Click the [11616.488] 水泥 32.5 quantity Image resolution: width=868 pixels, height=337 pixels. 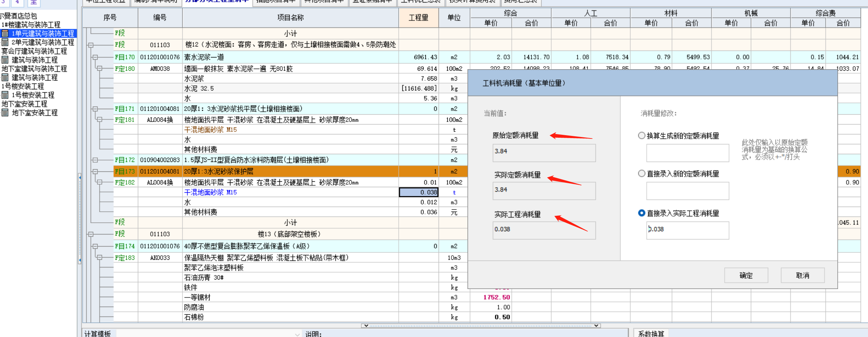[419, 88]
